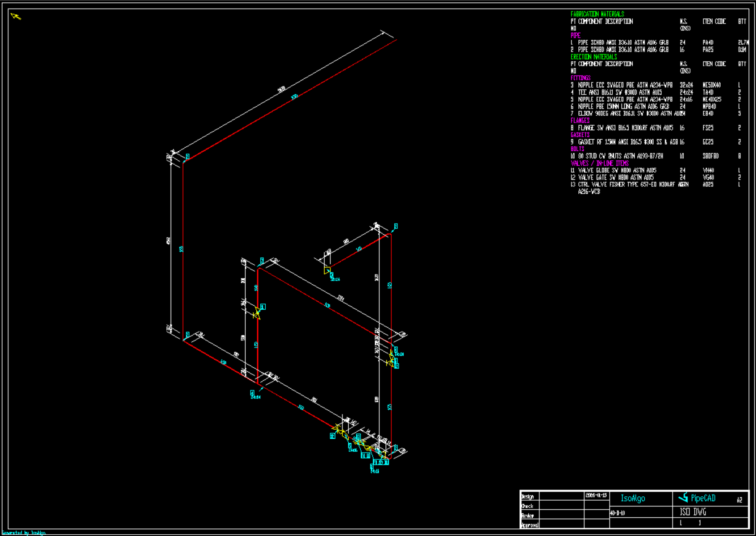The image size is (756, 536).
Task: Click the date cell in Design row
Action: coord(597,496)
